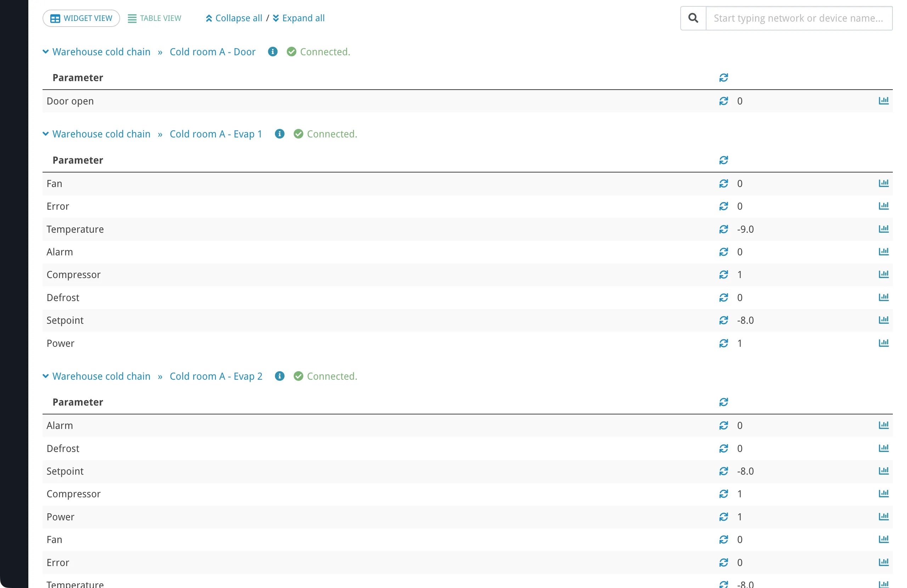Open the chart for Evap 2 Compressor

coord(883,493)
